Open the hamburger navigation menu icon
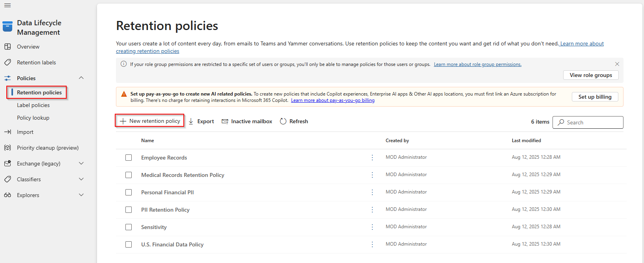Viewport: 644px width, 263px height. tap(7, 6)
